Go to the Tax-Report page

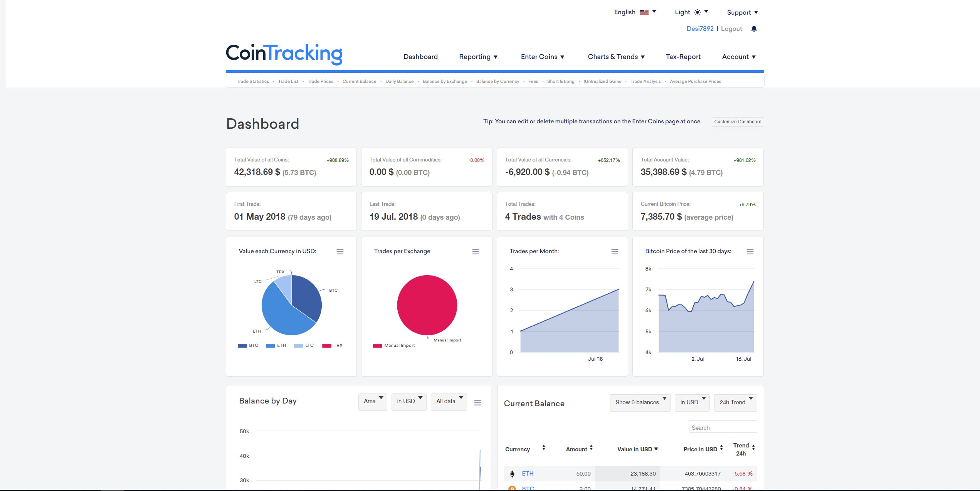click(683, 57)
